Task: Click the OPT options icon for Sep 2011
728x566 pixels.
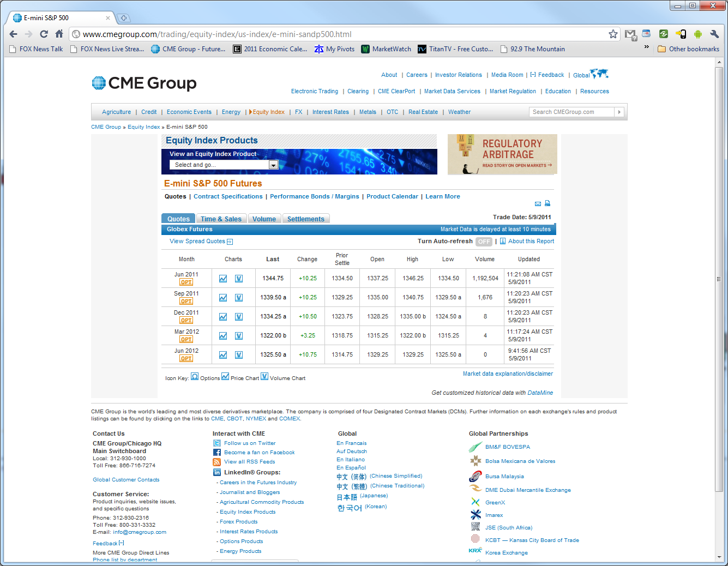Action: (186, 302)
